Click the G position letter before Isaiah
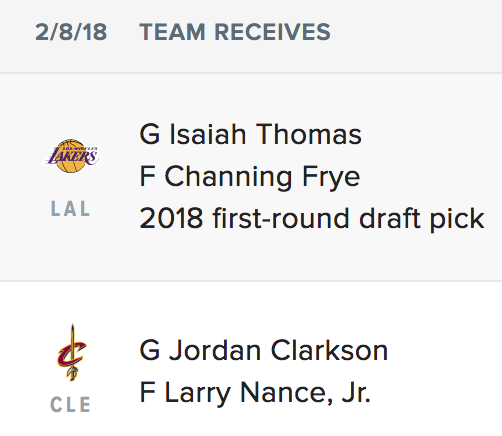This screenshot has height=436, width=502. tap(150, 134)
